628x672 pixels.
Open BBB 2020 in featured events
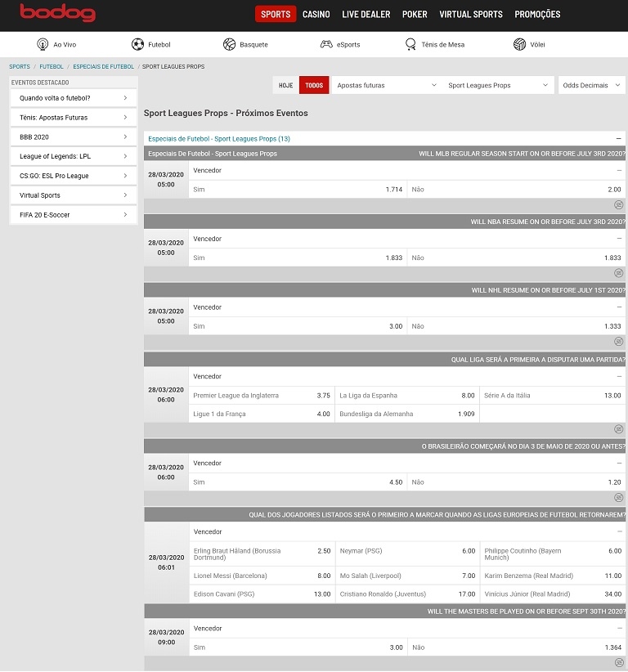74,137
